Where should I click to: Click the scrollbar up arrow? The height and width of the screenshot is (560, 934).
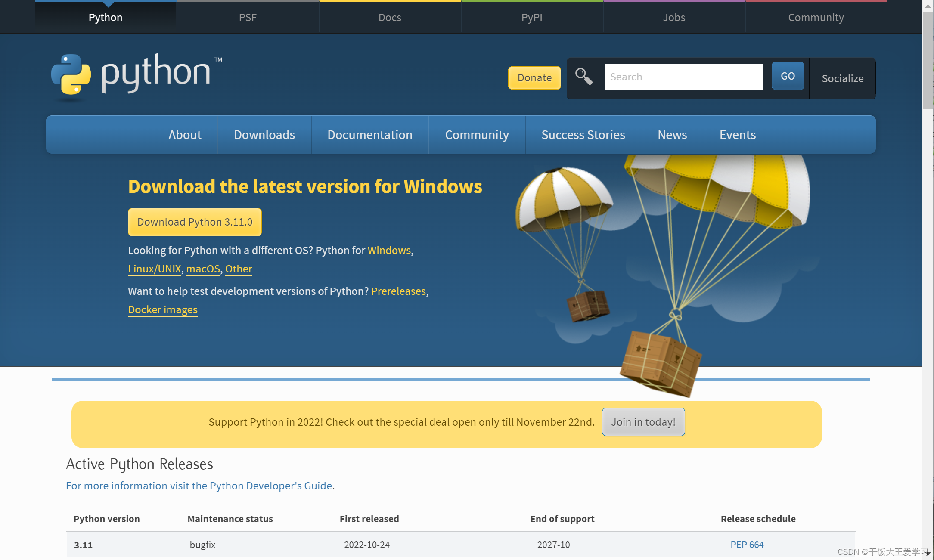click(928, 6)
